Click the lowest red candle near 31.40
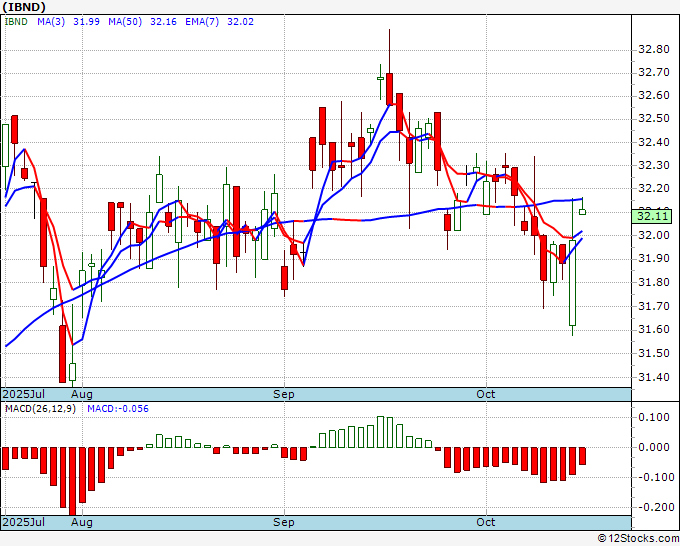The image size is (680, 546). click(62, 353)
